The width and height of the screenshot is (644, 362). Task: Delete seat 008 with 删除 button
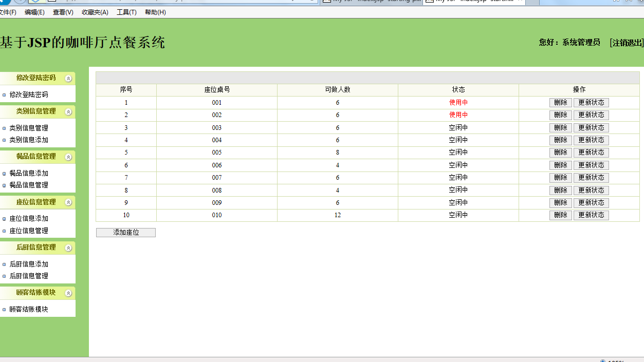(560, 190)
